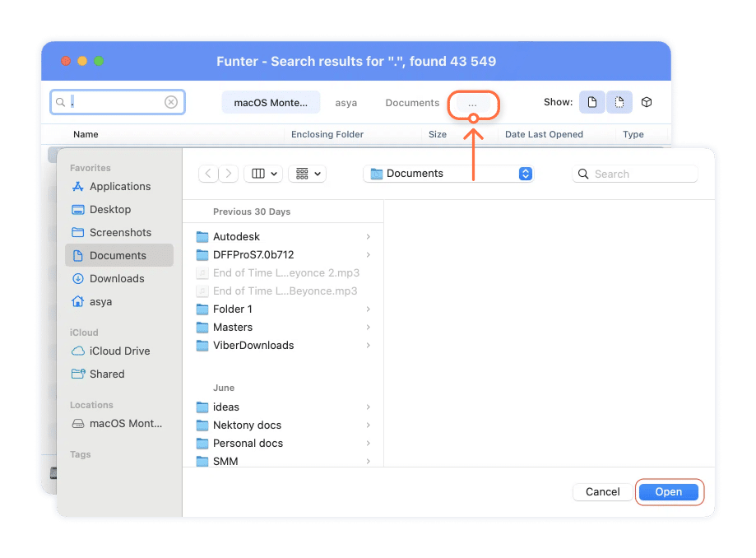Click End of Time L...eyonce 2.mp3 file
756x558 pixels.
pos(284,273)
